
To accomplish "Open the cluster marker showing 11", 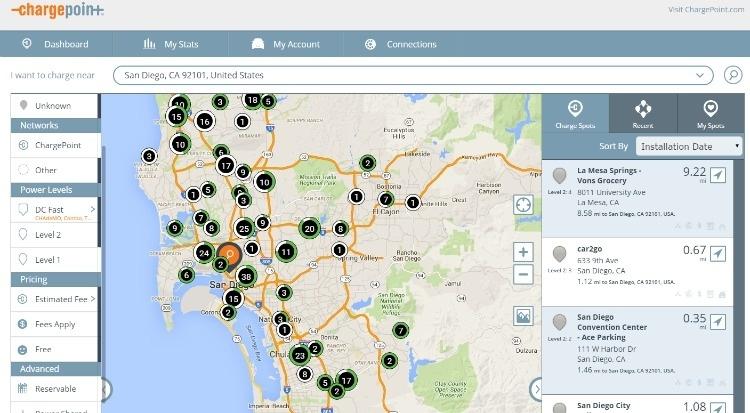I will (x=286, y=252).
